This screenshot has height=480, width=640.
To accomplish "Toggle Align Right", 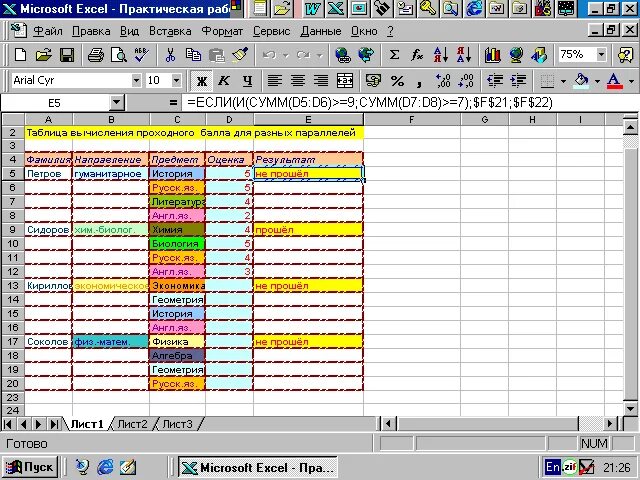I will pos(321,80).
